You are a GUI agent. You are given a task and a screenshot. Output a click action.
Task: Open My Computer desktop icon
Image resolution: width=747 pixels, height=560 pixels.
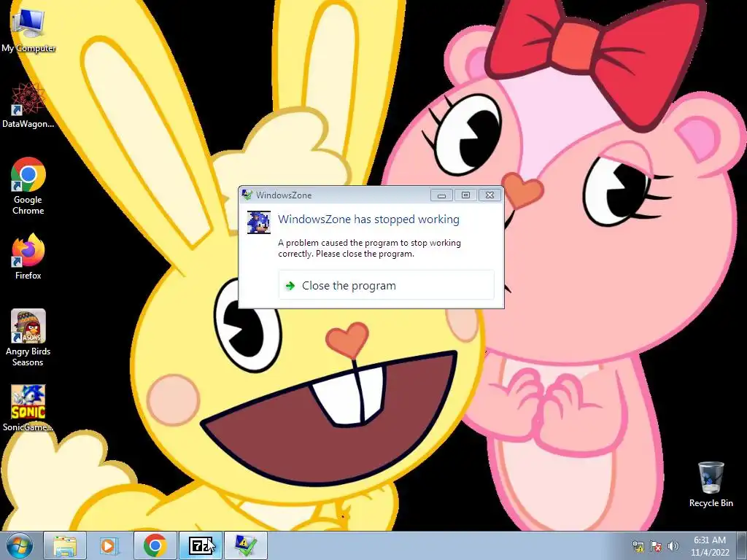tap(28, 29)
